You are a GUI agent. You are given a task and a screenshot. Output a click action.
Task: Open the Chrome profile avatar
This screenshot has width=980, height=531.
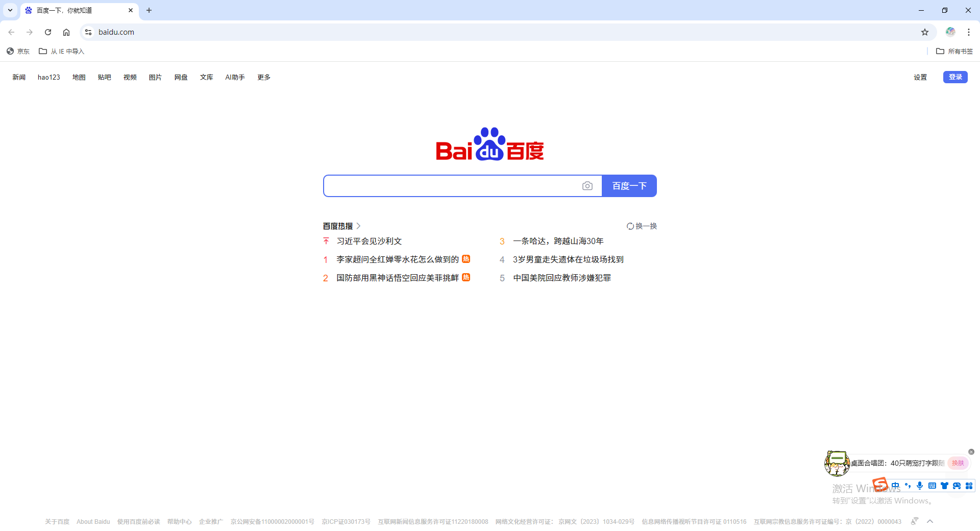pyautogui.click(x=950, y=32)
